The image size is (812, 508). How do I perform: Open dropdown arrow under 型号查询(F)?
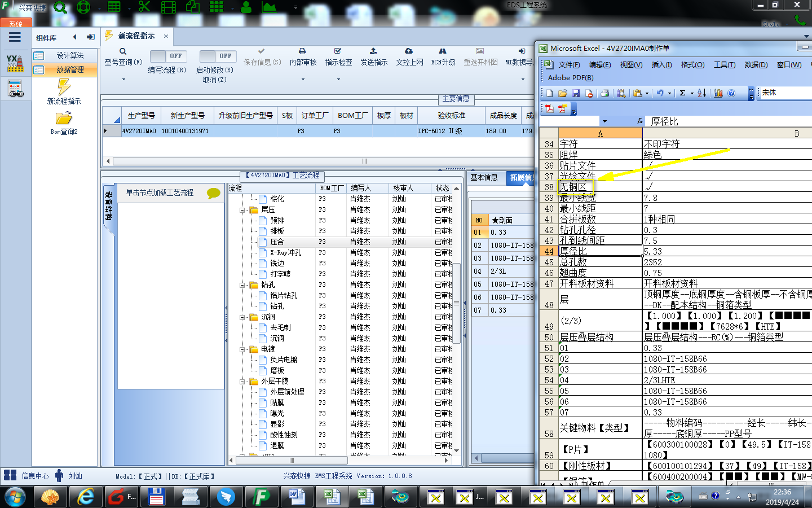click(x=123, y=80)
